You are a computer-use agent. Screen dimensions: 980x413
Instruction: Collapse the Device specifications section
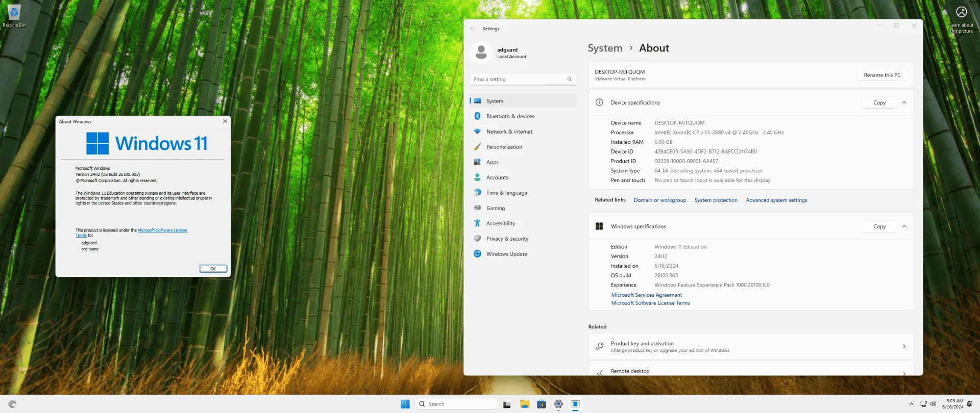[x=904, y=102]
